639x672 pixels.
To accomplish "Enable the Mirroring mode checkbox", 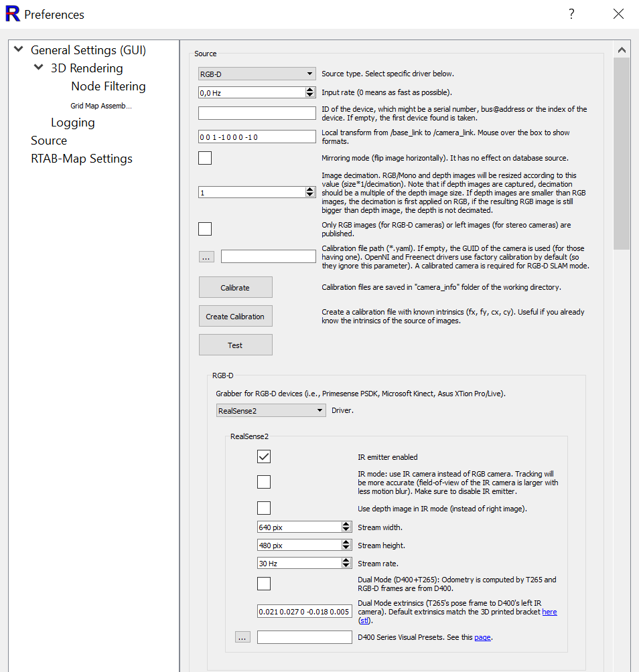I will tap(205, 158).
